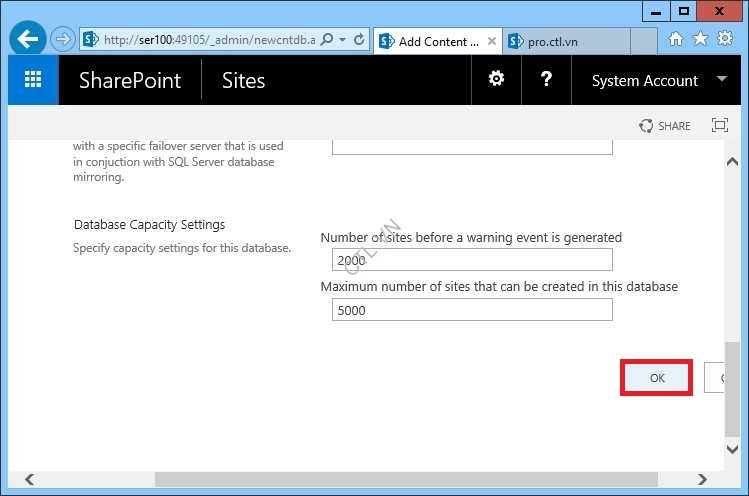Open the Help question mark icon

point(546,79)
